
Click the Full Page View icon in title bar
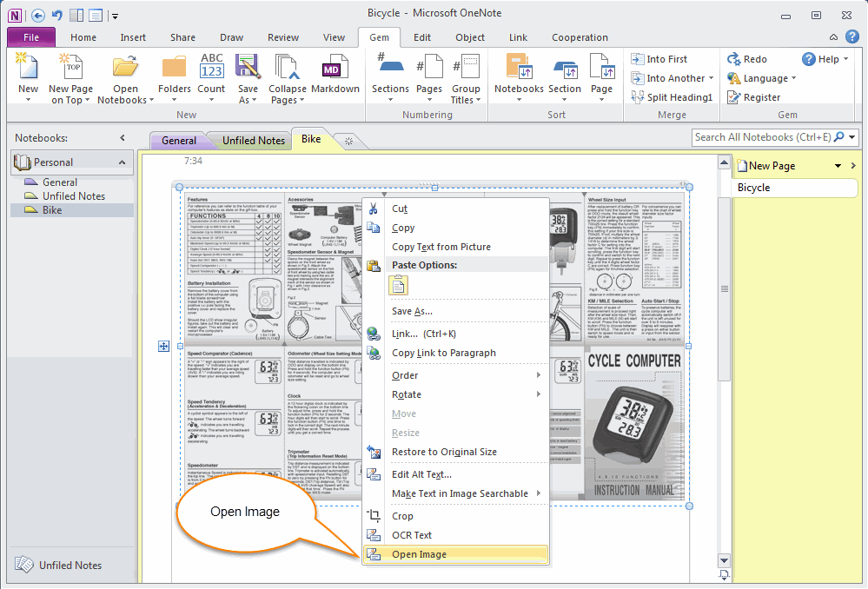click(96, 16)
